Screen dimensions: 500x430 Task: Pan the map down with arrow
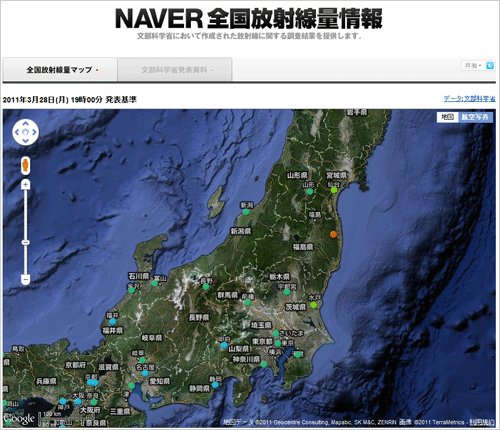pos(26,141)
